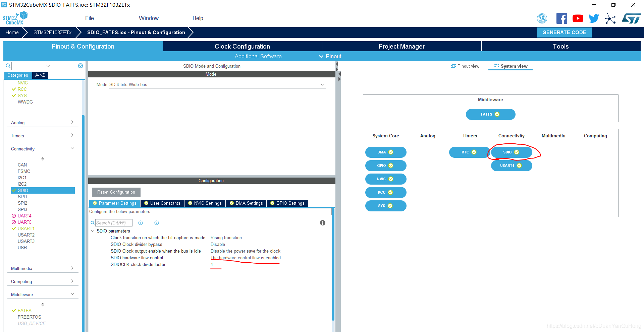Collapse the SDIO parameters group

(93, 231)
